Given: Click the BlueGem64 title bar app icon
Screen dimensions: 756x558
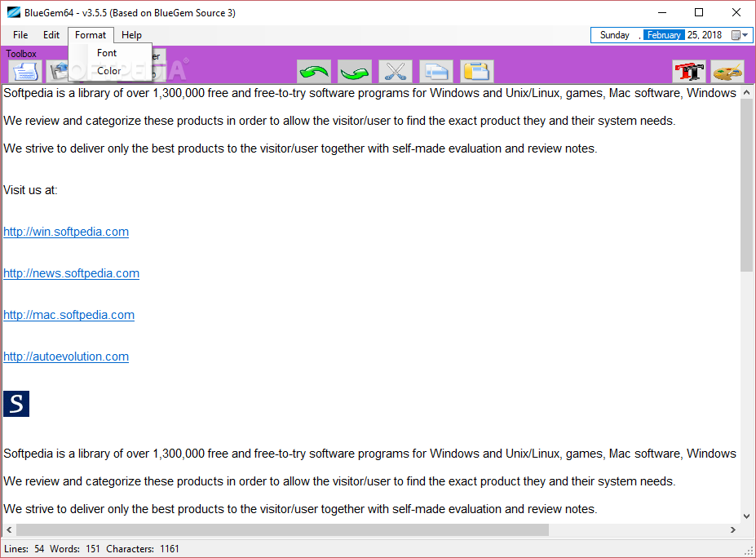Looking at the screenshot, I should pos(14,12).
